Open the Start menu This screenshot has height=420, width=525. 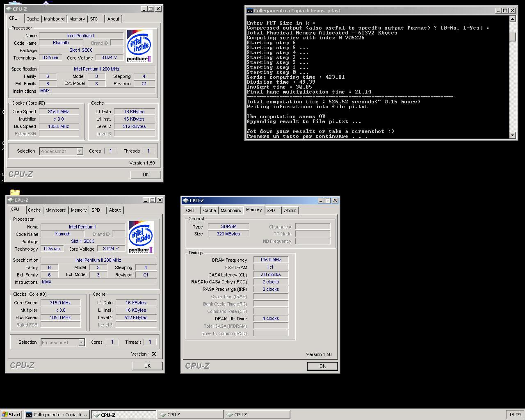pyautogui.click(x=11, y=415)
